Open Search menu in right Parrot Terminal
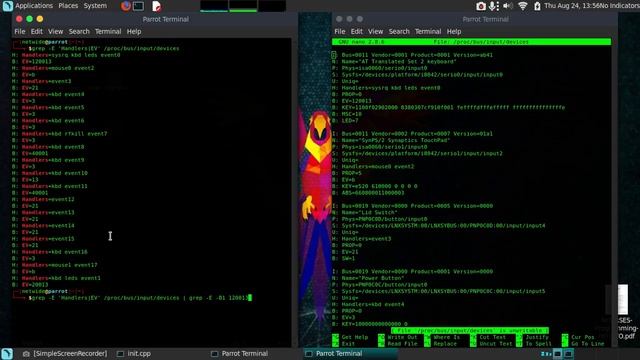Image resolution: width=640 pixels, height=360 pixels. click(399, 31)
